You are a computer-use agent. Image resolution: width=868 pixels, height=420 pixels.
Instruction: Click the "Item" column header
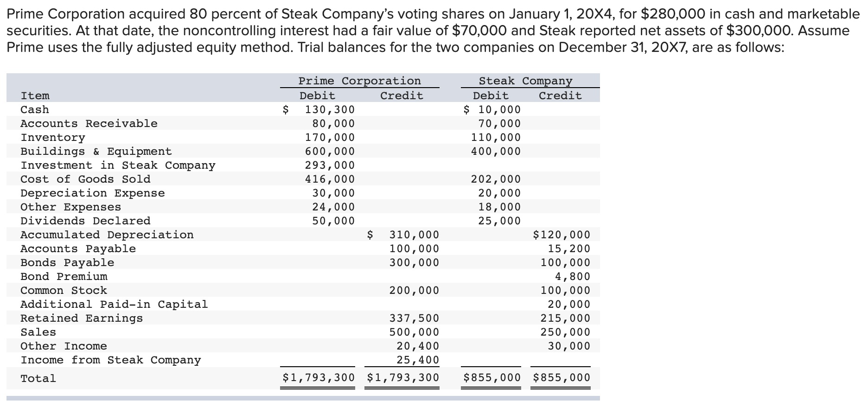(x=35, y=96)
